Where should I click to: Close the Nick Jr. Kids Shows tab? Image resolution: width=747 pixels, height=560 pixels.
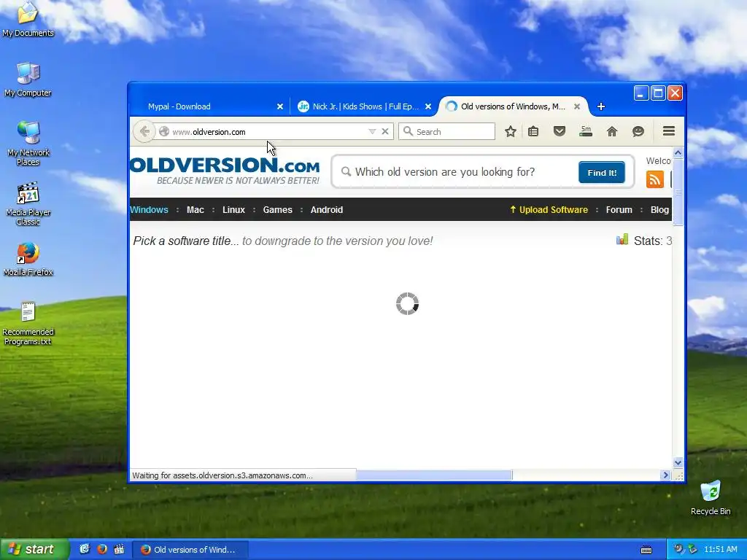coord(428,106)
